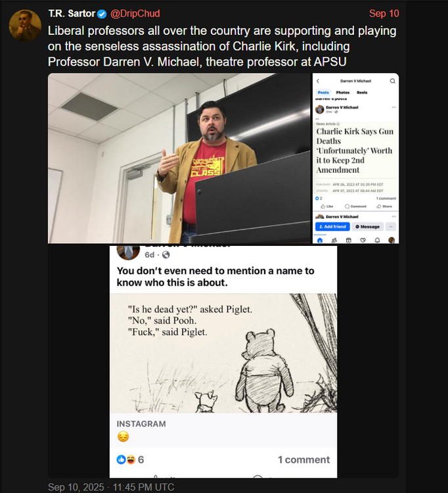
Task: Open the notifications bell icon
Action: coord(377,240)
